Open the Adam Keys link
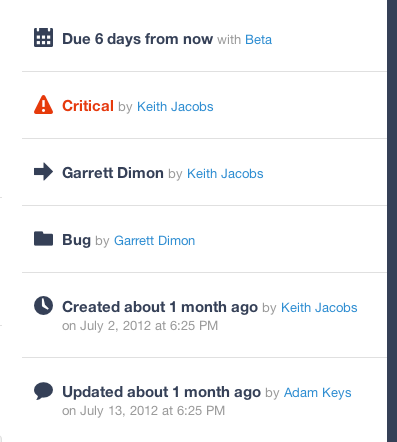Image resolution: width=397 pixels, height=442 pixels. (x=317, y=393)
